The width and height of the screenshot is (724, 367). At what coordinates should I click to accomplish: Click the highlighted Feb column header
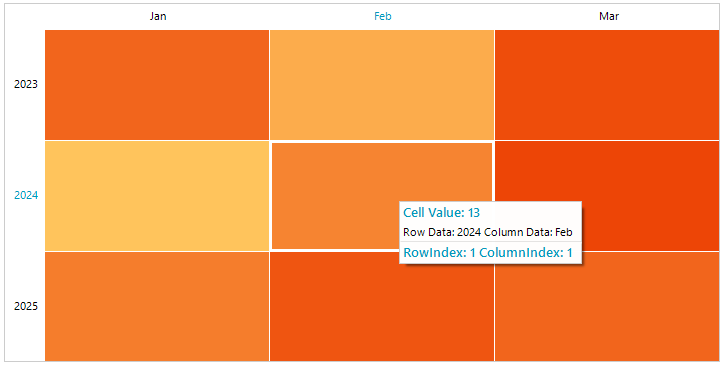click(383, 17)
